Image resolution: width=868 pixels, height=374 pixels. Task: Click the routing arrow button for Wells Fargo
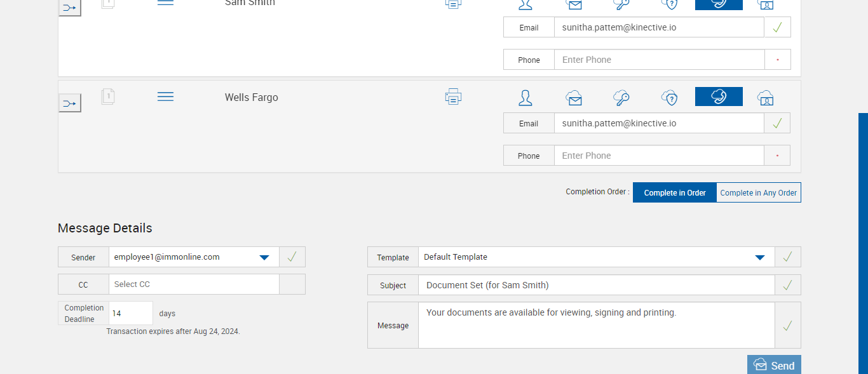click(70, 103)
